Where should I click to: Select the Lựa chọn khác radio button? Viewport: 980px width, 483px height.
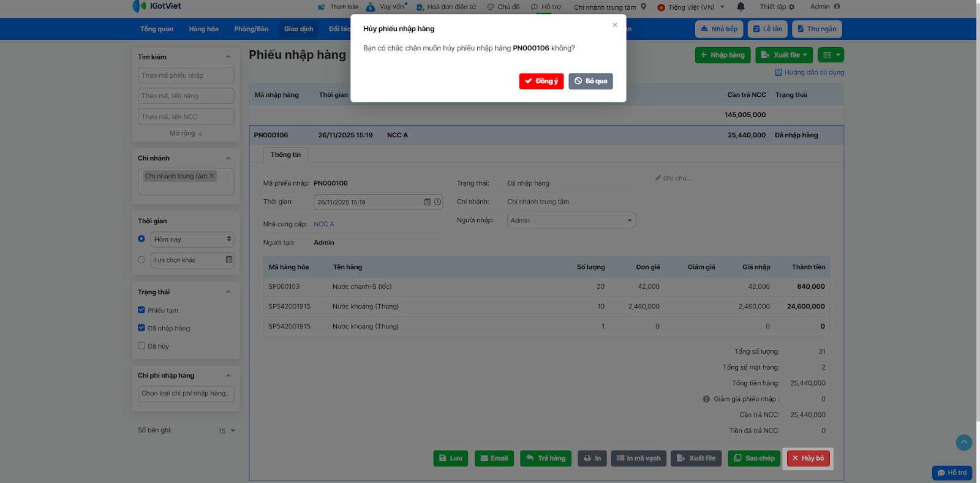coord(141,260)
